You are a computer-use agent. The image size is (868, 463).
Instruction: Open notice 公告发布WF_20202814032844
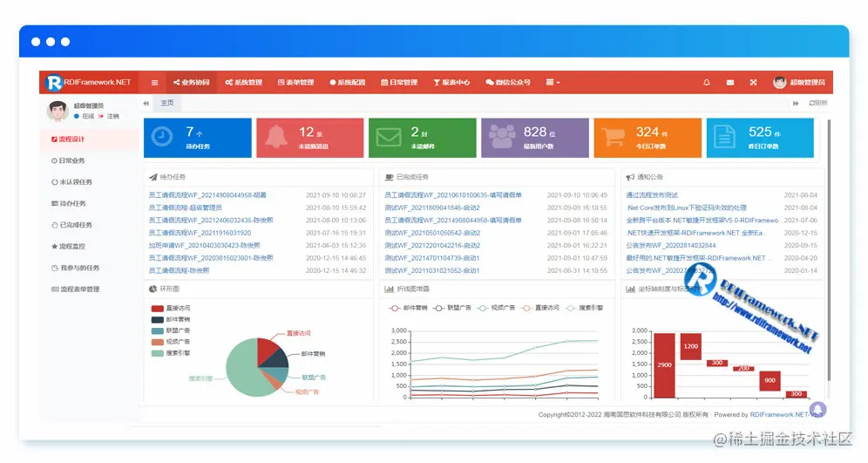coord(671,245)
